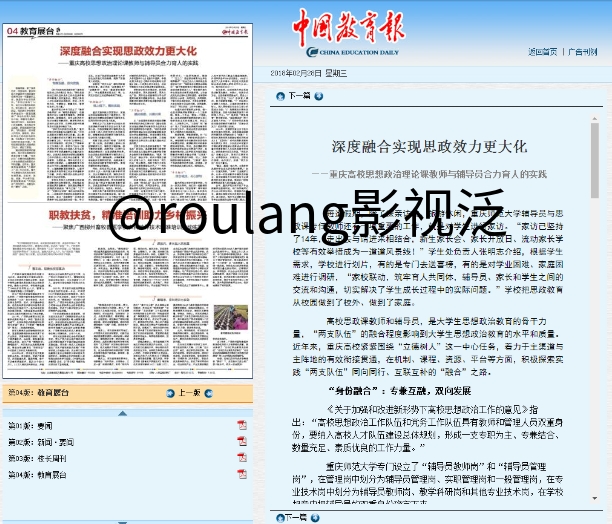Click 职教扶贫 headline on page thumbnail
This screenshot has width=612, height=524.
point(127,215)
